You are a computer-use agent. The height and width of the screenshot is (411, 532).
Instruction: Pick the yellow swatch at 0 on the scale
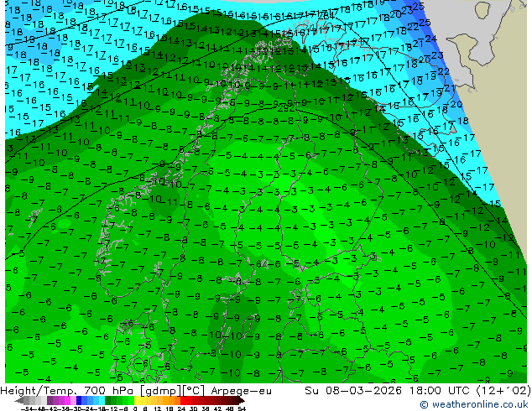[137, 401]
